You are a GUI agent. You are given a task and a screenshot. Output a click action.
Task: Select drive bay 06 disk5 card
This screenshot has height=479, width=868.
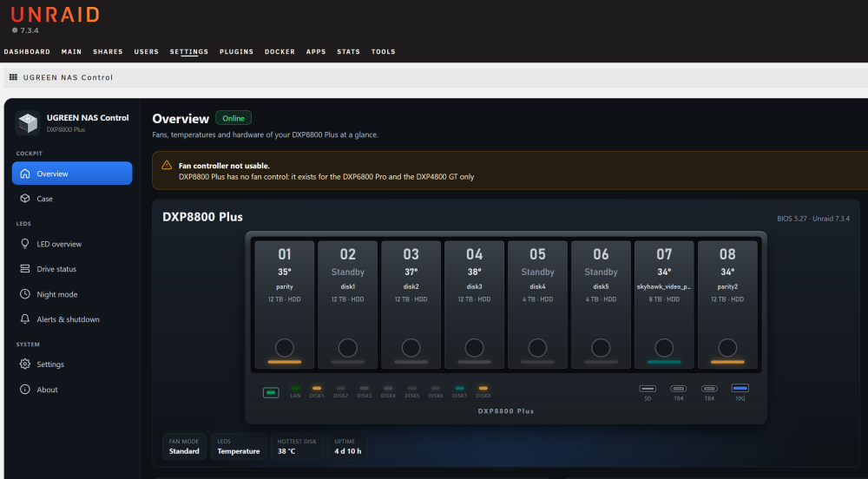click(601, 305)
